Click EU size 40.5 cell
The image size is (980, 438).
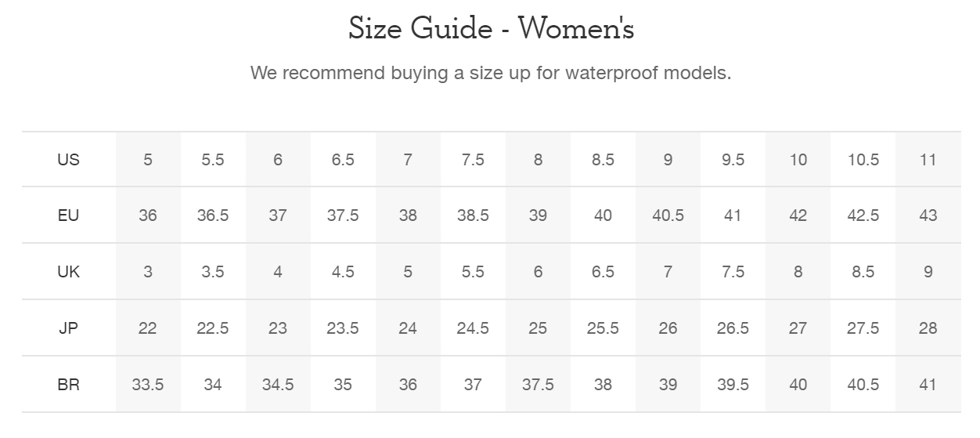(x=668, y=215)
